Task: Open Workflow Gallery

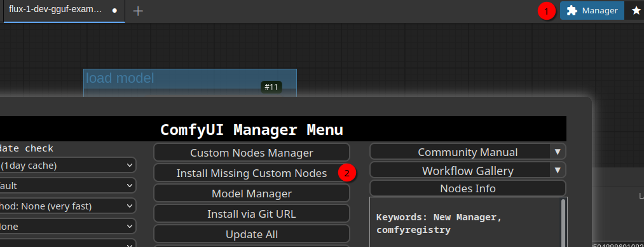Action: 460,170
